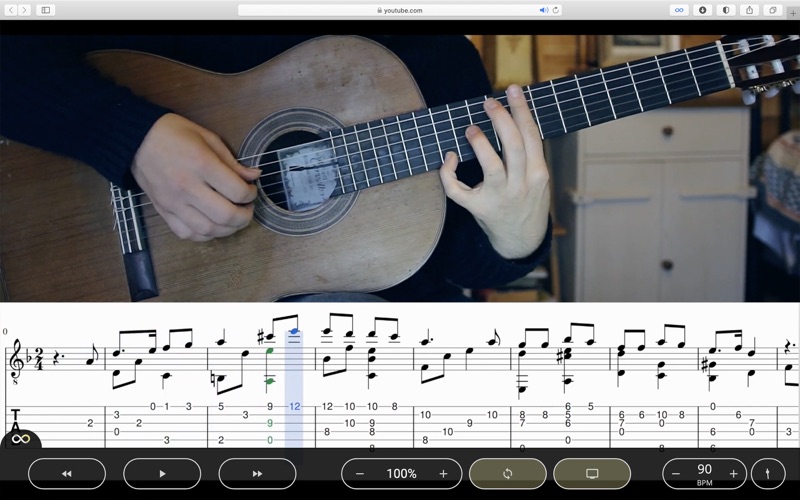
Task: Click the rewind button
Action: 67,473
